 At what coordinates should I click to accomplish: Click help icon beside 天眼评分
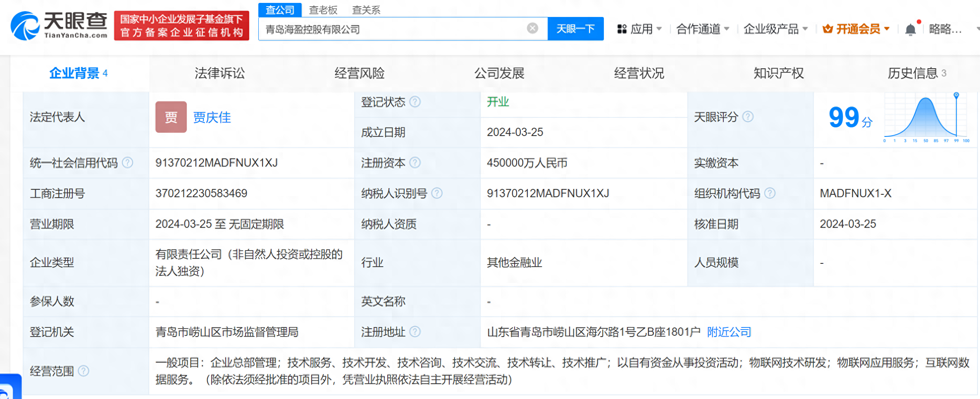pyautogui.click(x=748, y=117)
